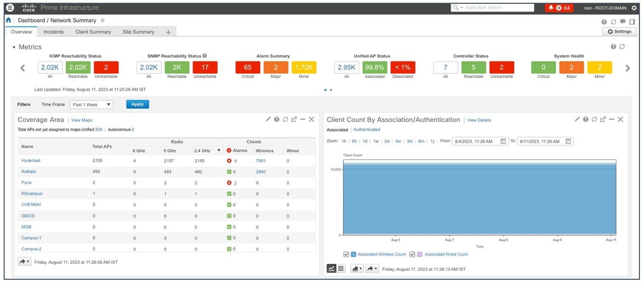Mark the dashboard as favorite with the star
644x283 pixels.
click(103, 20)
